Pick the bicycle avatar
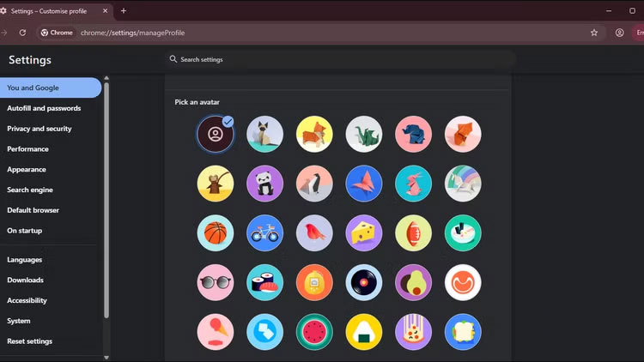 point(265,233)
